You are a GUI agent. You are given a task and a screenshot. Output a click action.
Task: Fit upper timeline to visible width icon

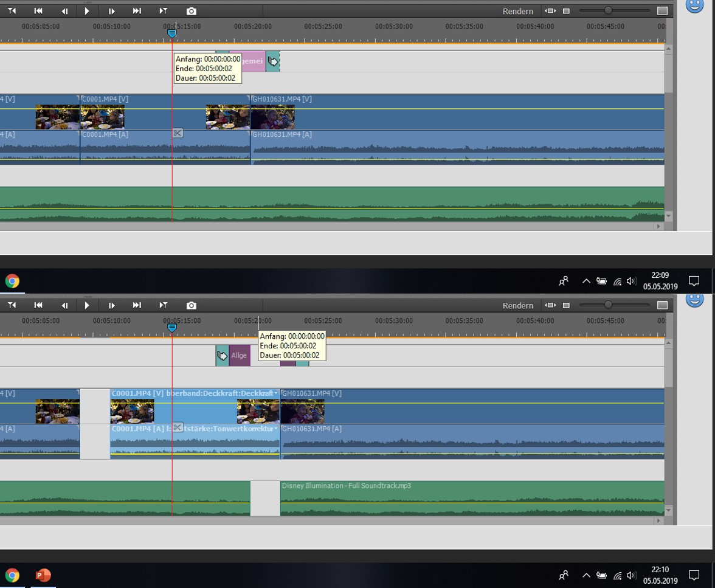[550, 11]
